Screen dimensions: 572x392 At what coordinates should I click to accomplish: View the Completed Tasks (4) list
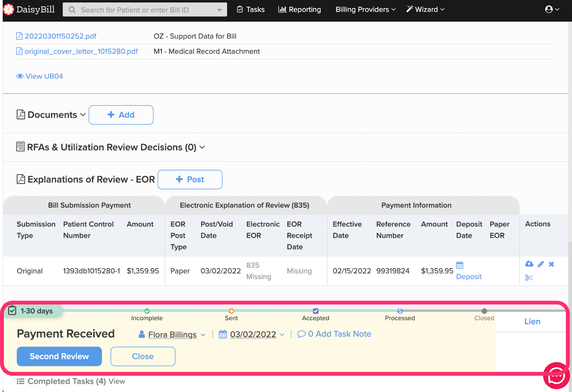click(x=117, y=382)
